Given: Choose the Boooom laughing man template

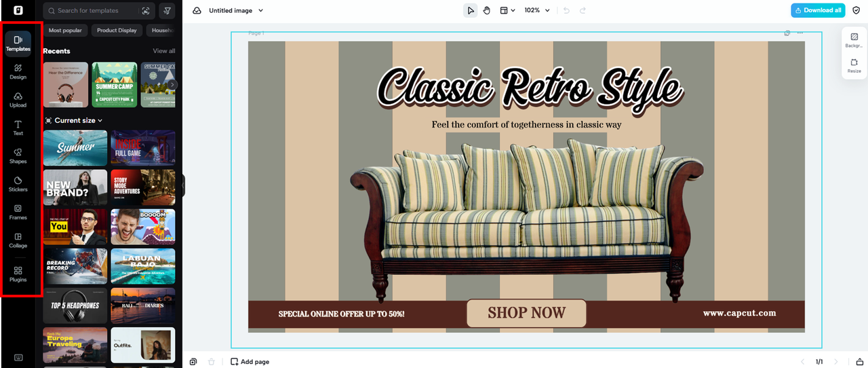Looking at the screenshot, I should point(143,227).
